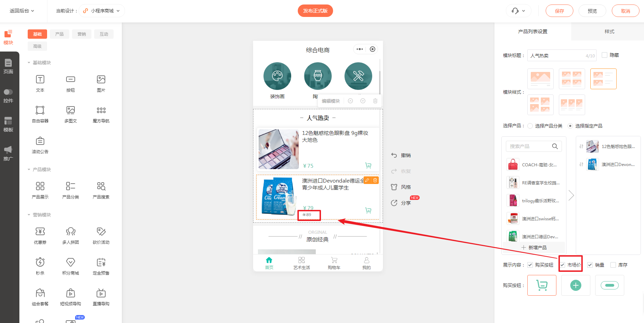
Task: Open the 分享 share option
Action: (401, 203)
